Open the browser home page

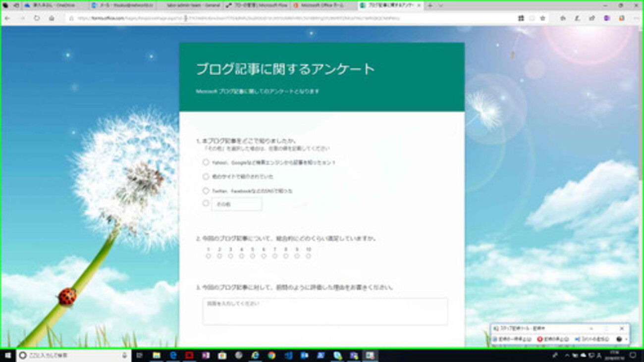52,18
